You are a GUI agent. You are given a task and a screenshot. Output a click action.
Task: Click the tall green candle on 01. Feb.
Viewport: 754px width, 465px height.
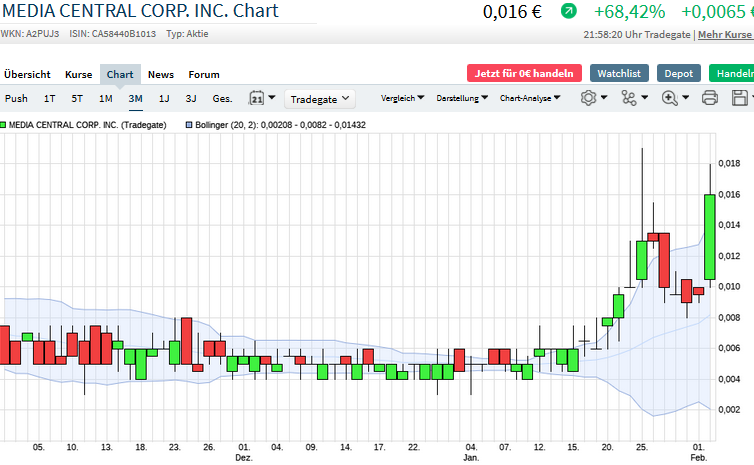coord(710,237)
